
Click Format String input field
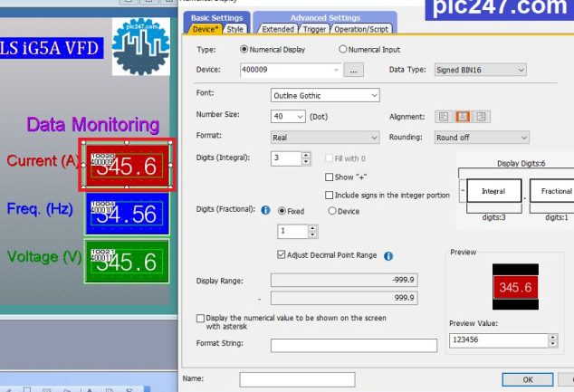click(354, 345)
